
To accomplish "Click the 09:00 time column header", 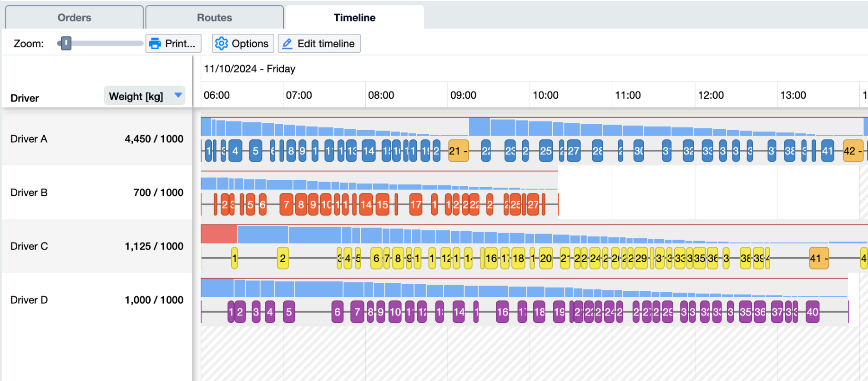I will click(x=463, y=95).
